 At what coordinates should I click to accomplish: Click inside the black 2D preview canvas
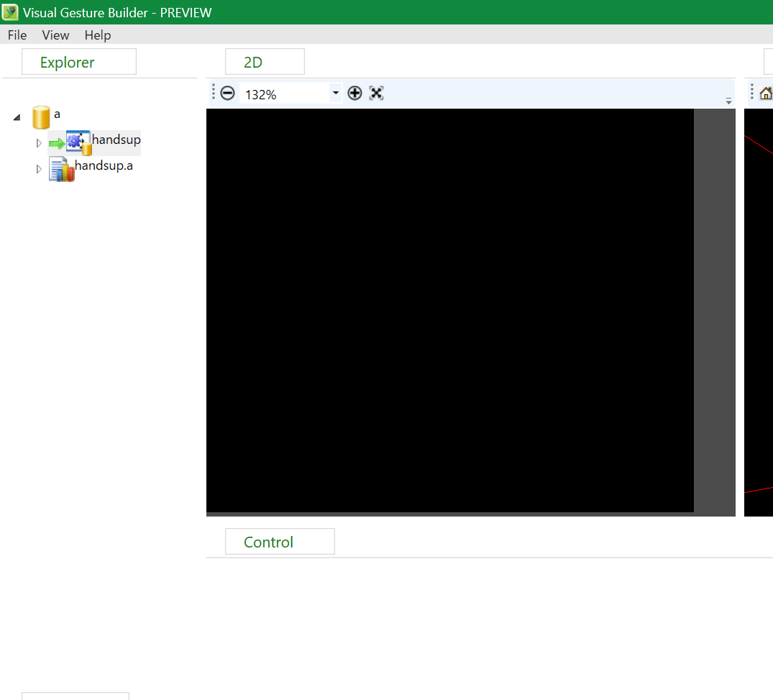pyautogui.click(x=449, y=310)
